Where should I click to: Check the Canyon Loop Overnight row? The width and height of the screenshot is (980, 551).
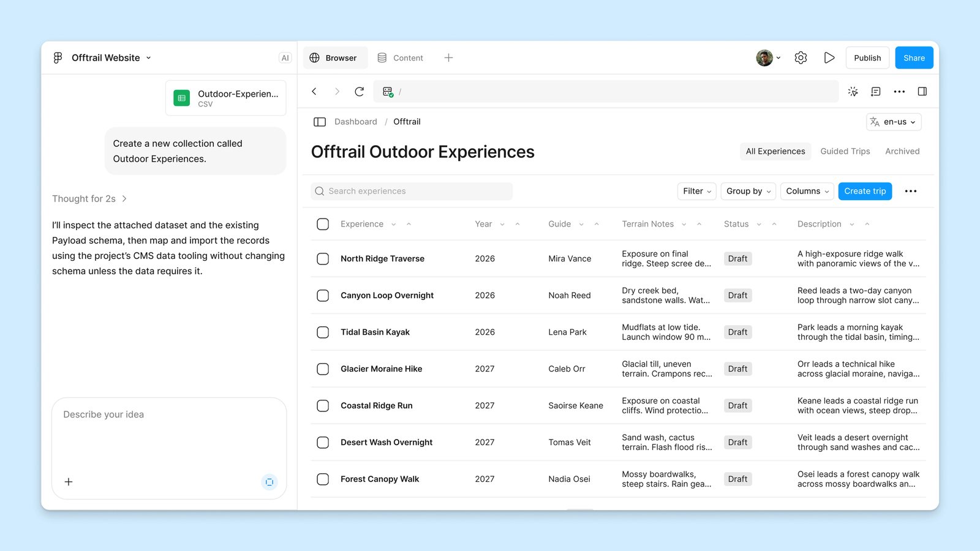(323, 295)
